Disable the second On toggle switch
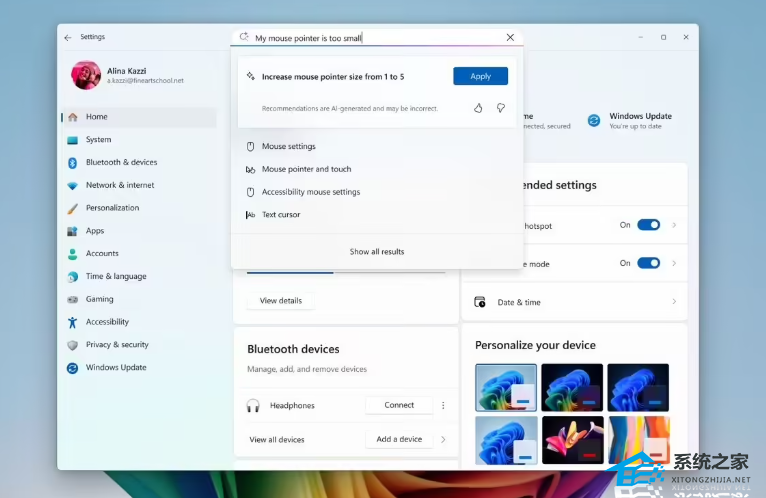 click(648, 263)
